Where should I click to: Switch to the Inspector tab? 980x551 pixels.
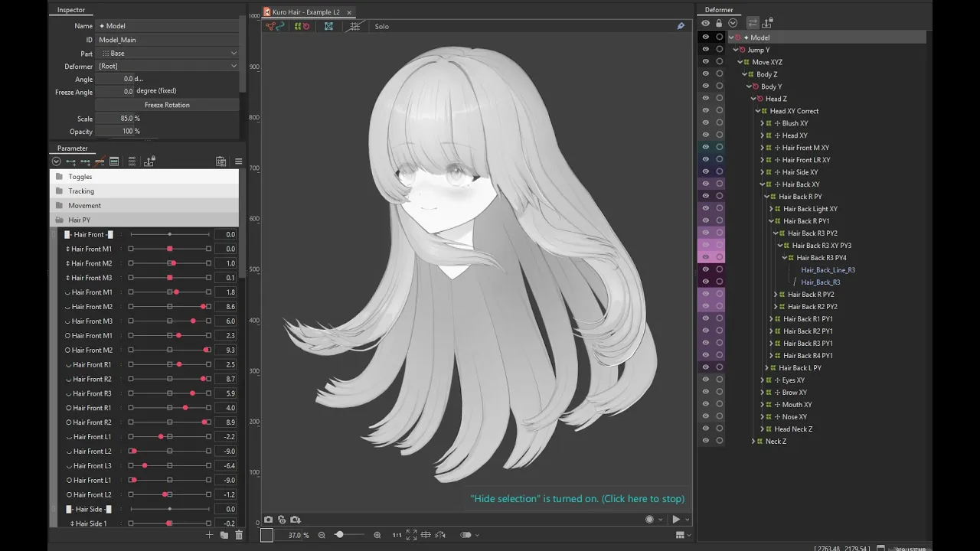(71, 10)
